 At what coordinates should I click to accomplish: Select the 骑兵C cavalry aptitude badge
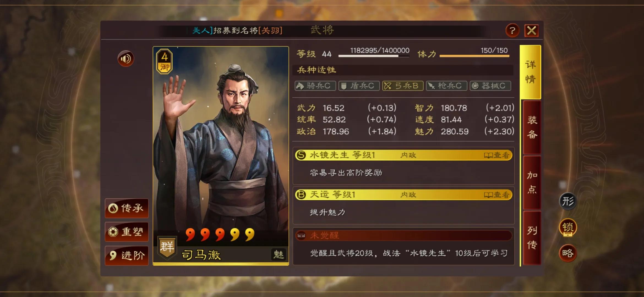pos(315,86)
